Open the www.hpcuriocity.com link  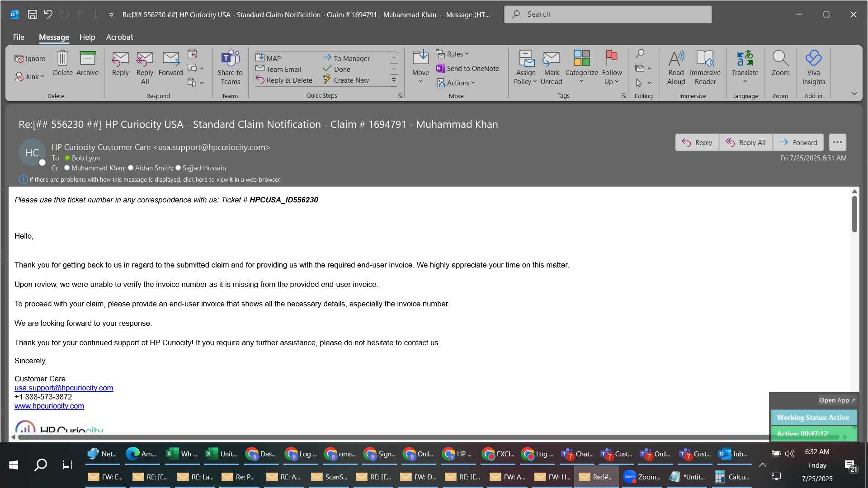click(x=49, y=406)
